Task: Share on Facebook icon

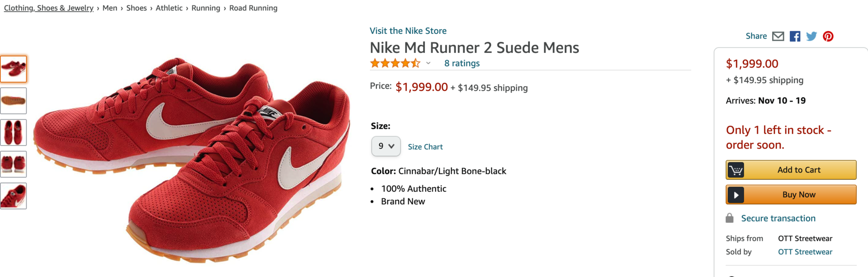Action: pos(795,36)
